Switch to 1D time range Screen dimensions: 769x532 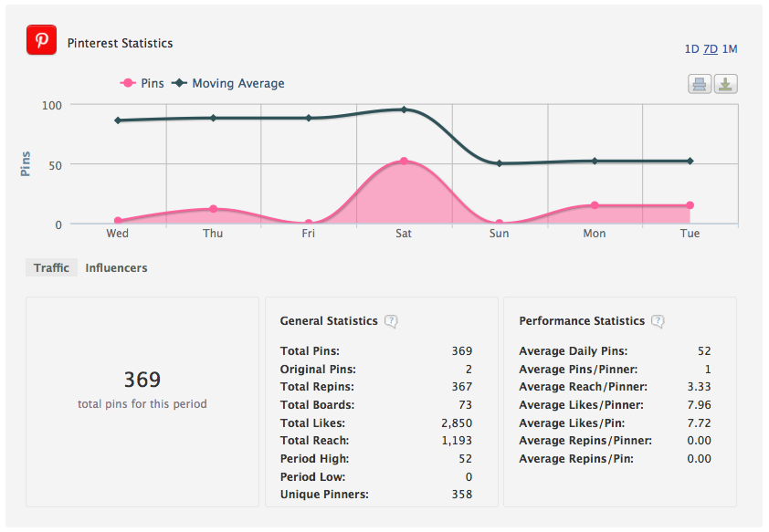tap(691, 49)
